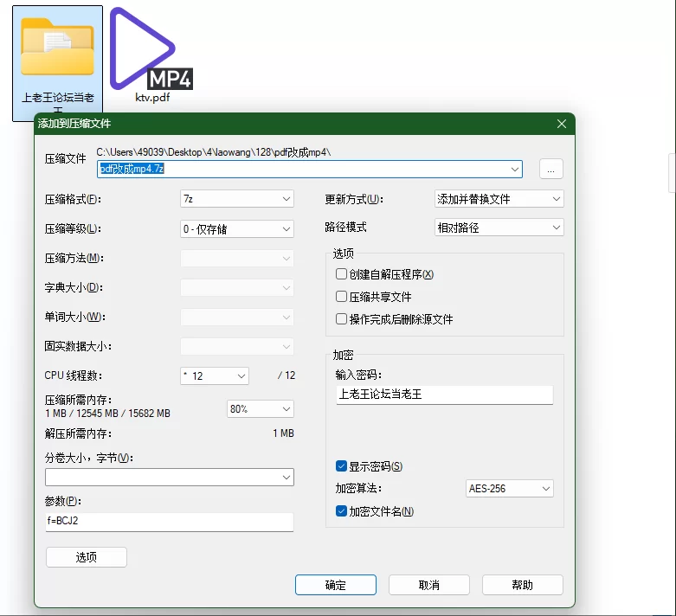
Task: Cancel with the 取消 button
Action: [429, 585]
